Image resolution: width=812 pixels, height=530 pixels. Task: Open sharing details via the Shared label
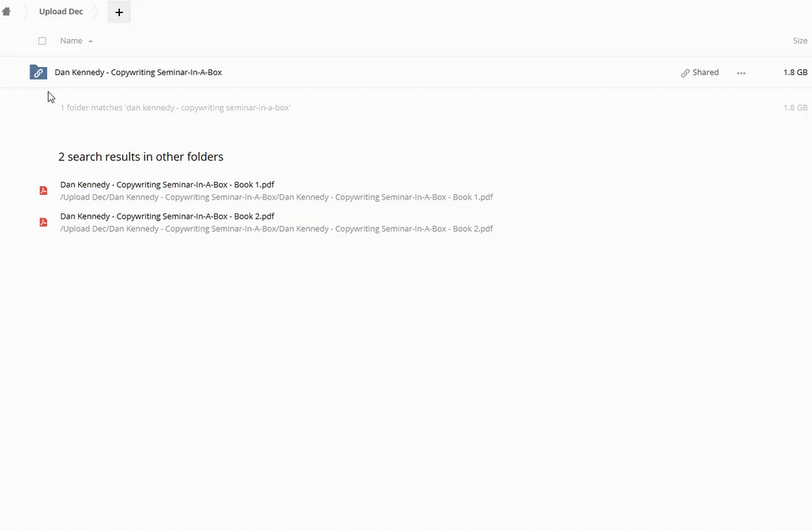coord(705,72)
